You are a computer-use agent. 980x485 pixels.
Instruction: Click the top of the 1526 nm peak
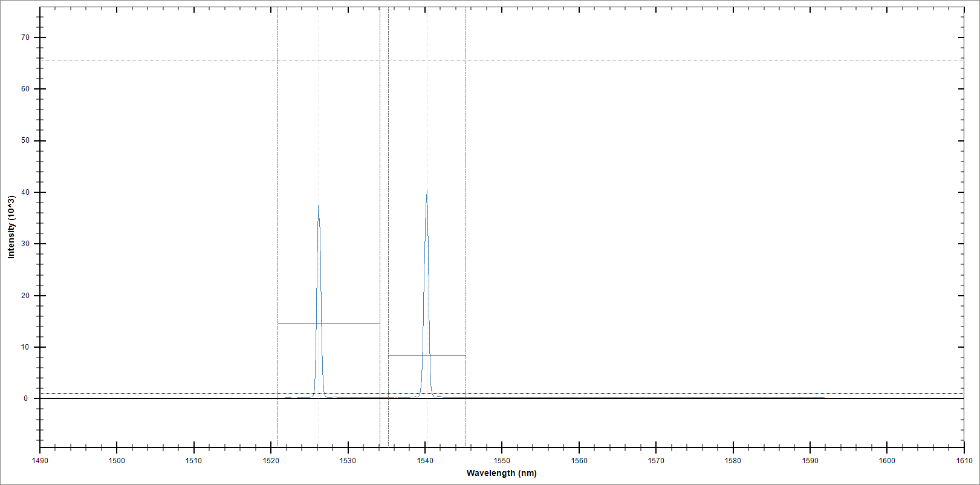(x=319, y=207)
